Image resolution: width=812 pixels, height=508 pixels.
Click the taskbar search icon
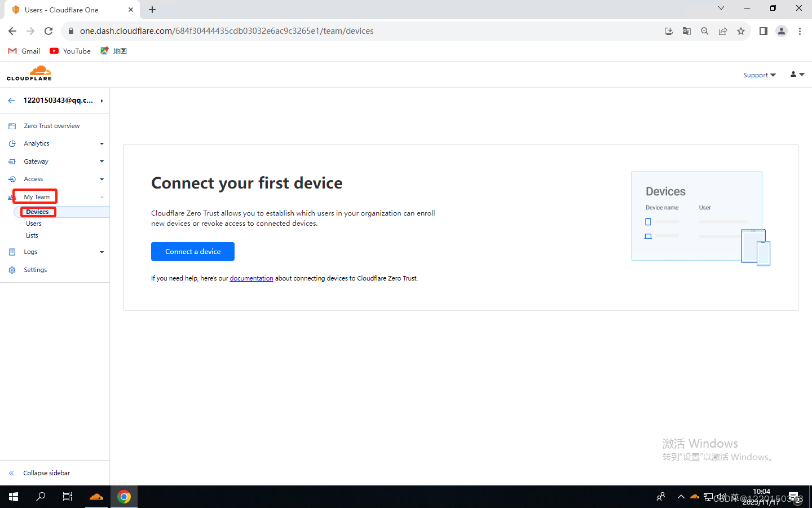(x=41, y=497)
